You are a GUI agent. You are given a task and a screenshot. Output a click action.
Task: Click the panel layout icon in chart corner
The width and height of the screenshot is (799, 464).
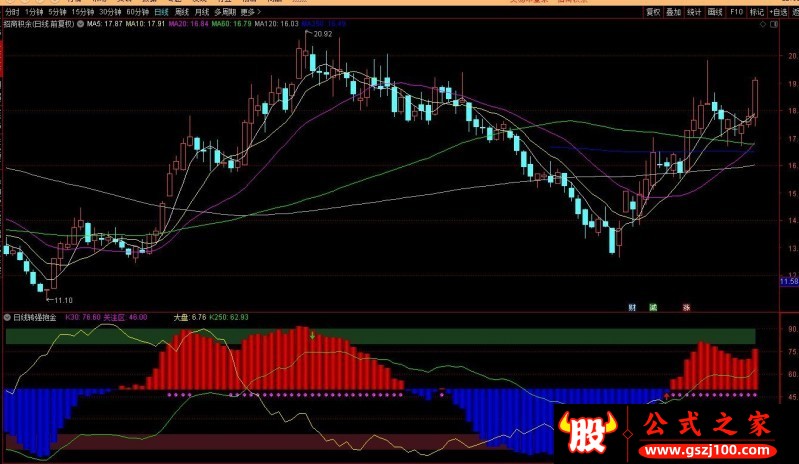pyautogui.click(x=774, y=24)
